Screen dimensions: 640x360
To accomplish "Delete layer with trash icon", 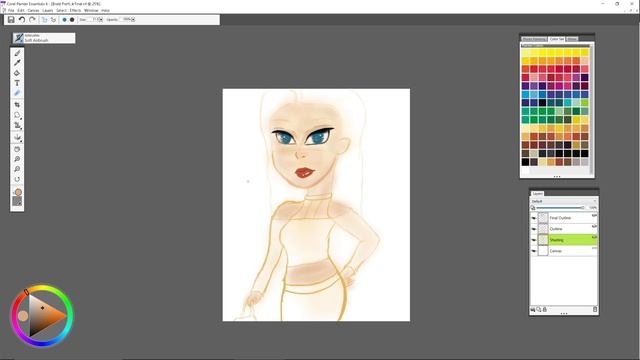I will [x=595, y=310].
